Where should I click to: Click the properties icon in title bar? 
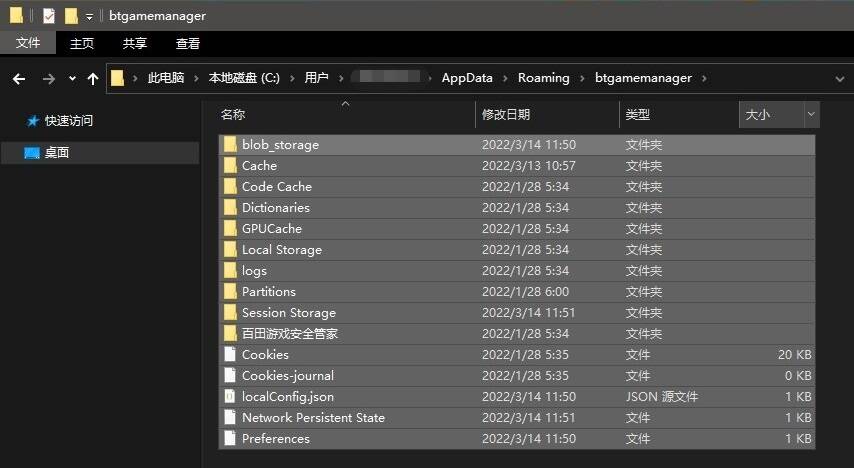48,15
